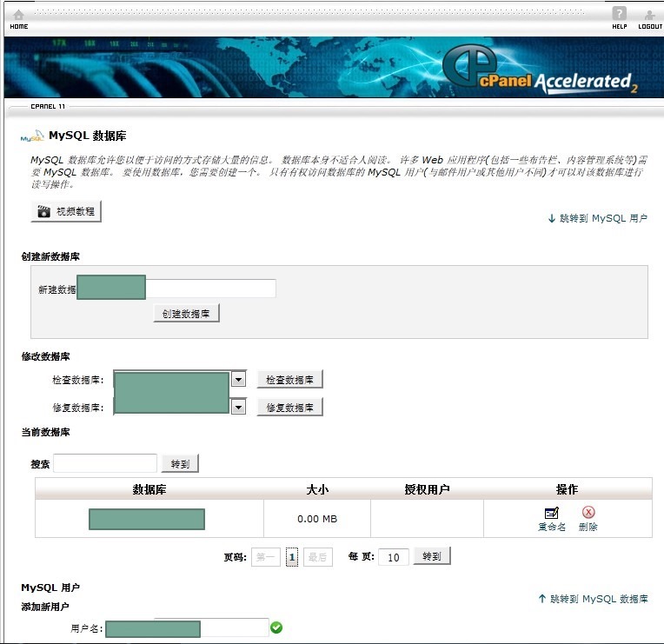664x644 pixels.
Task: Click the HOME label in top bar
Action: pos(18,26)
